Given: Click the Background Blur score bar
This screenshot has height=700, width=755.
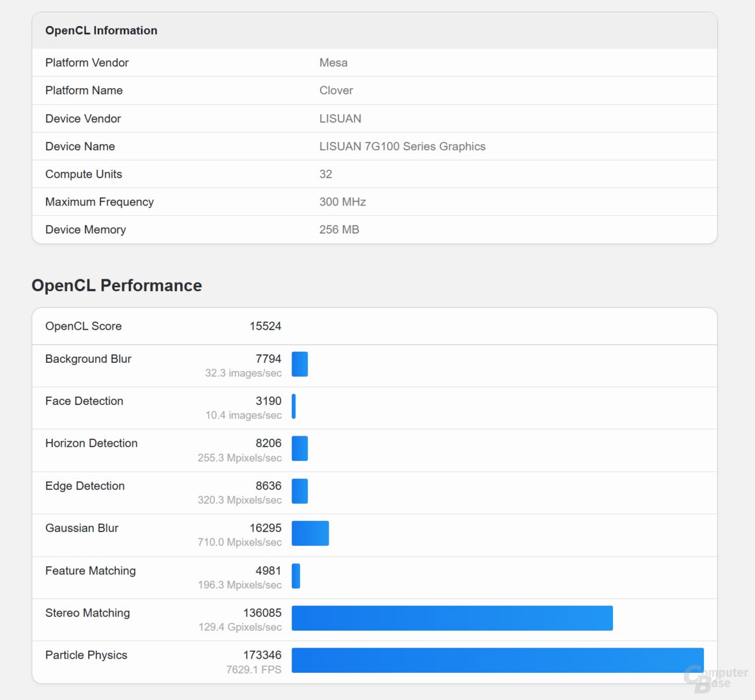Looking at the screenshot, I should (299, 364).
